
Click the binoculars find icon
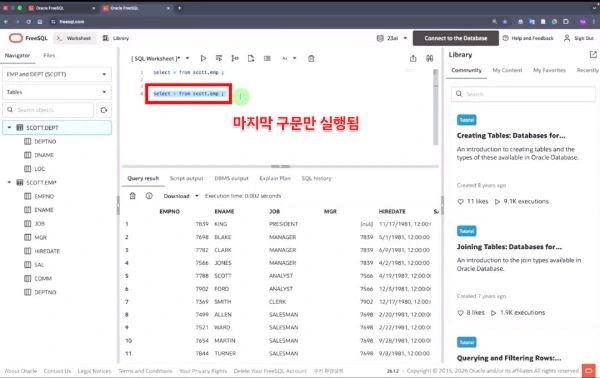click(x=429, y=58)
